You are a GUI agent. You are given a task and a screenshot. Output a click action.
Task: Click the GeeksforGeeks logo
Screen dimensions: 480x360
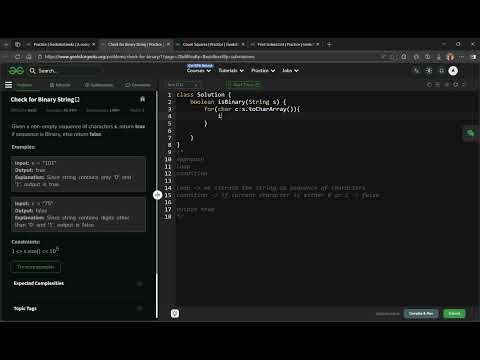point(16,70)
